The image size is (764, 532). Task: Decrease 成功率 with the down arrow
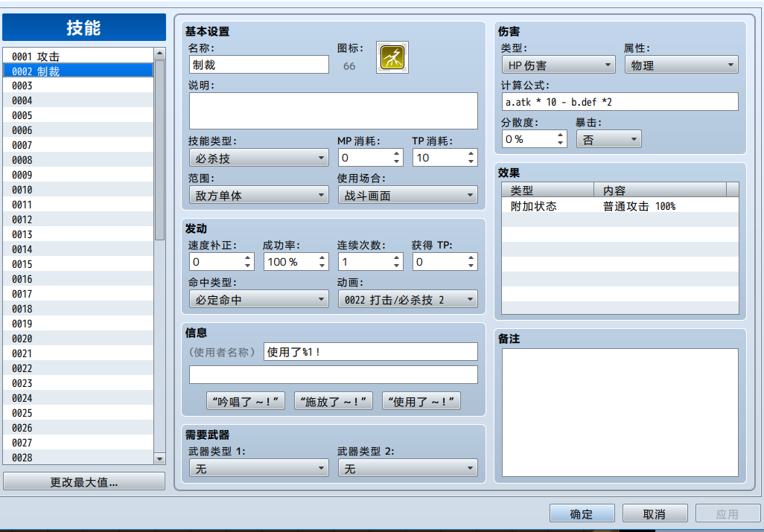pos(322,266)
